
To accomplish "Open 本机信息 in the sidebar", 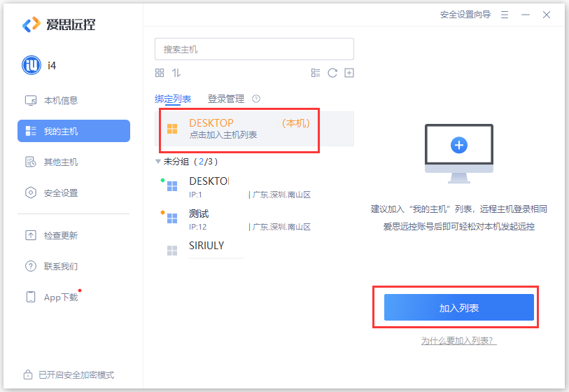I will tap(61, 100).
